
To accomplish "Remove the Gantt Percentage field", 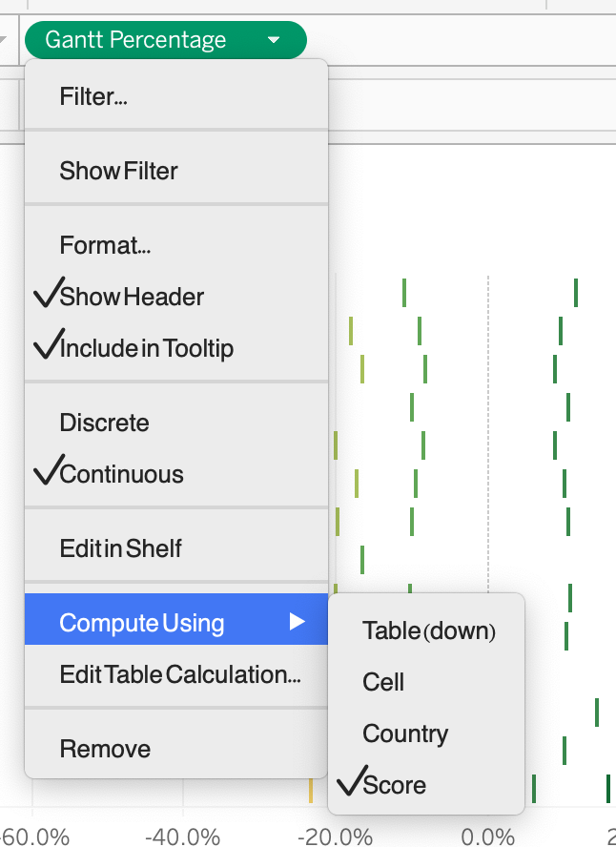I will [105, 749].
